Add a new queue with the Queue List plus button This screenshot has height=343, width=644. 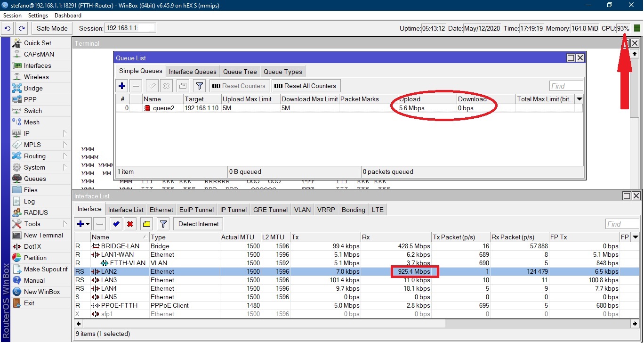pyautogui.click(x=122, y=86)
